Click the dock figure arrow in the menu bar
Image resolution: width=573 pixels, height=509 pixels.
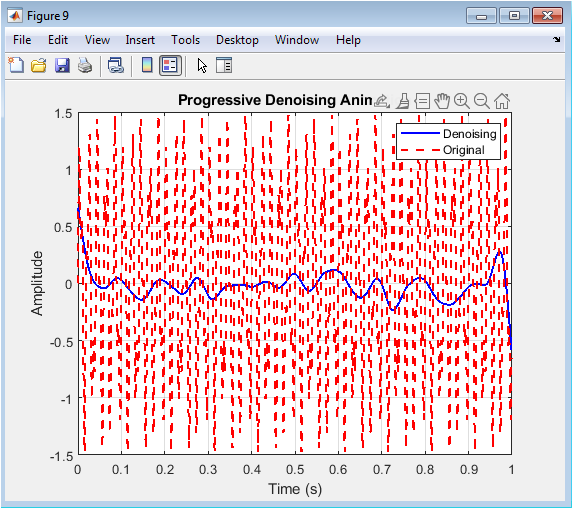click(557, 39)
